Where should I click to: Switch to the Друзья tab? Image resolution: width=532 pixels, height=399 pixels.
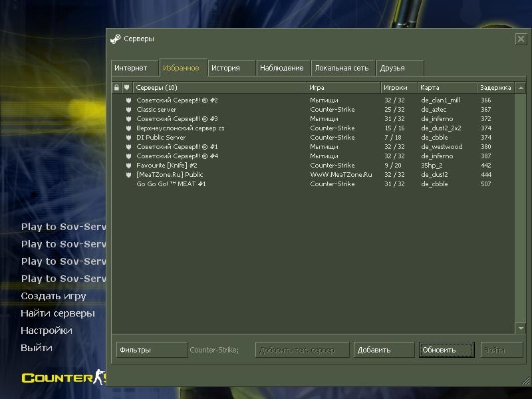[x=400, y=68]
